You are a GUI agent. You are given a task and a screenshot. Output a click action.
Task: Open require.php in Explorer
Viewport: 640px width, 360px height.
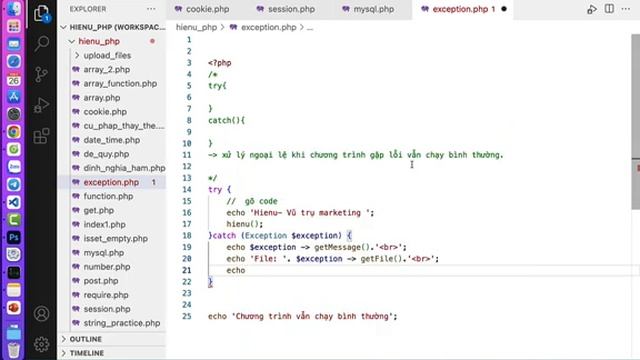coord(106,295)
